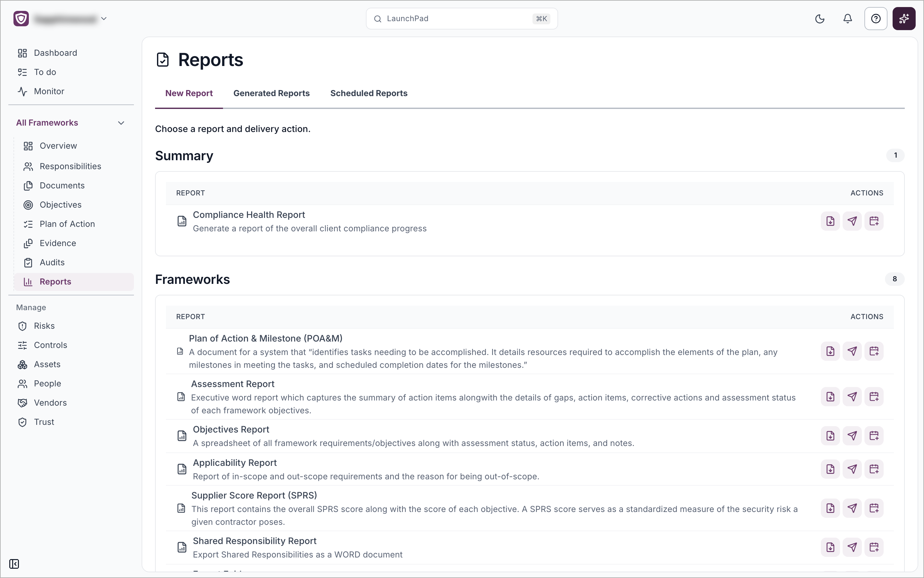Open the Documents page
The height and width of the screenshot is (578, 924).
coord(74,186)
